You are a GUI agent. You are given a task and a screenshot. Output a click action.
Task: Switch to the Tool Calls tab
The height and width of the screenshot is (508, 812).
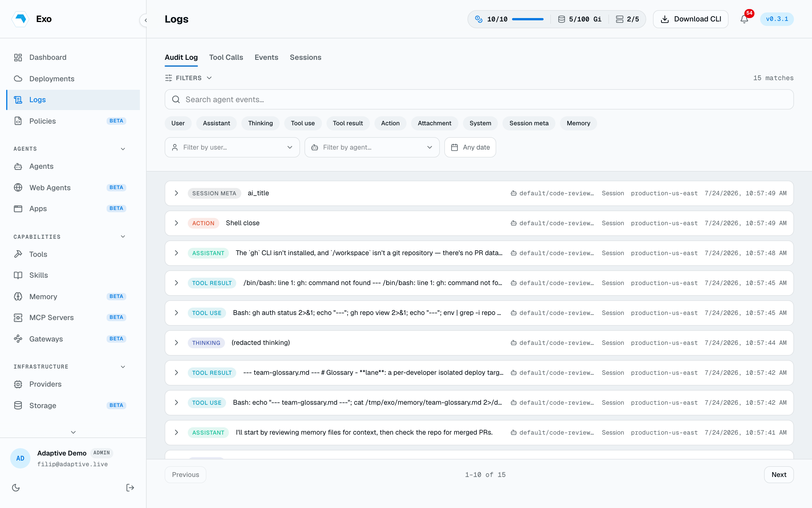click(226, 58)
